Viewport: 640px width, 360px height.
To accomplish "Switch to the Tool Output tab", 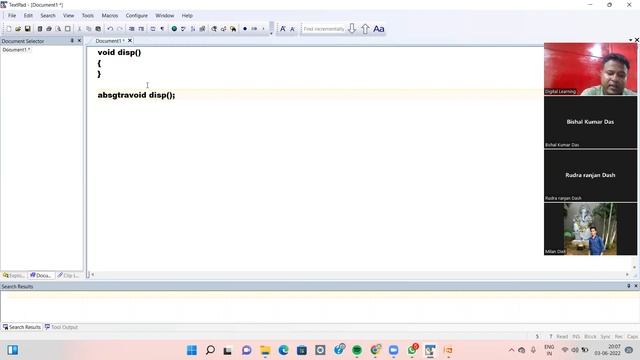I will (61, 327).
